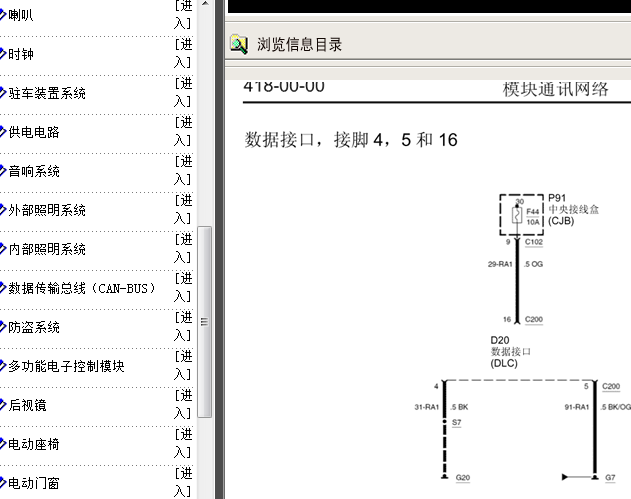Click [进入] next to 供电电路
Image resolution: width=631 pixels, height=499 pixels.
click(183, 132)
